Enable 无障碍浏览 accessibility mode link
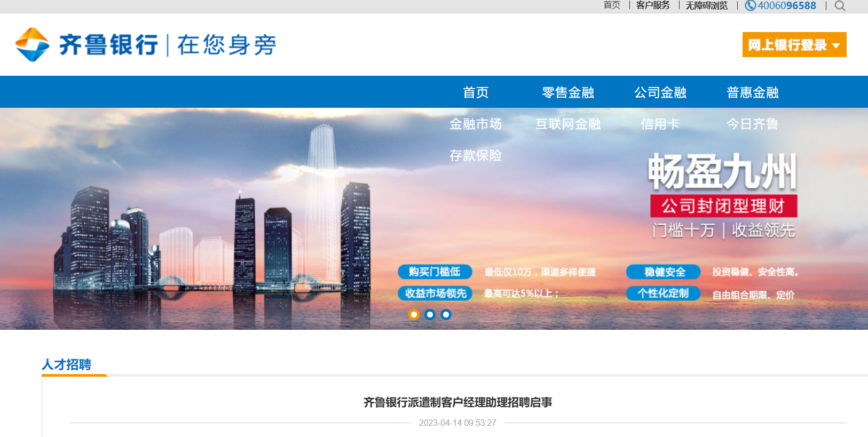This screenshot has width=868, height=437. (x=707, y=5)
